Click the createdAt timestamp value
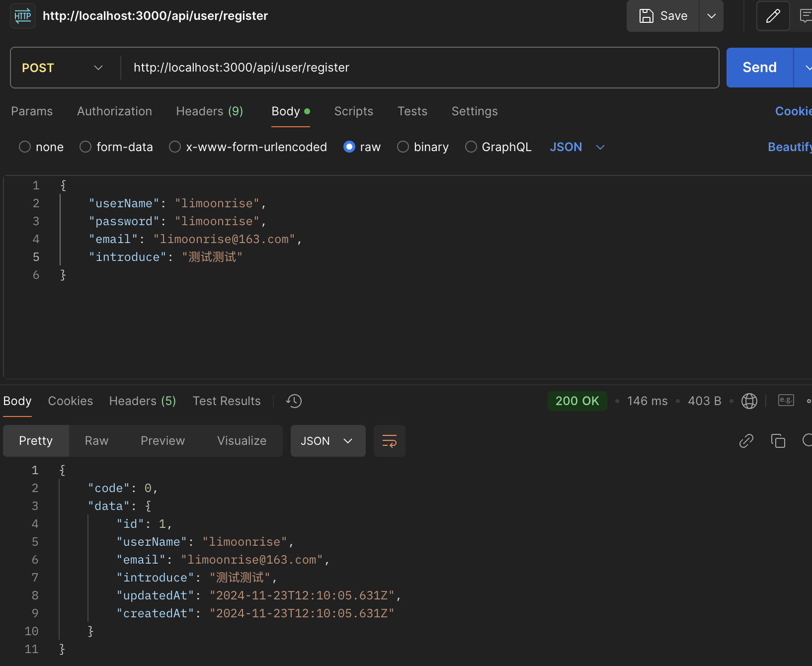The width and height of the screenshot is (812, 666). (x=302, y=613)
